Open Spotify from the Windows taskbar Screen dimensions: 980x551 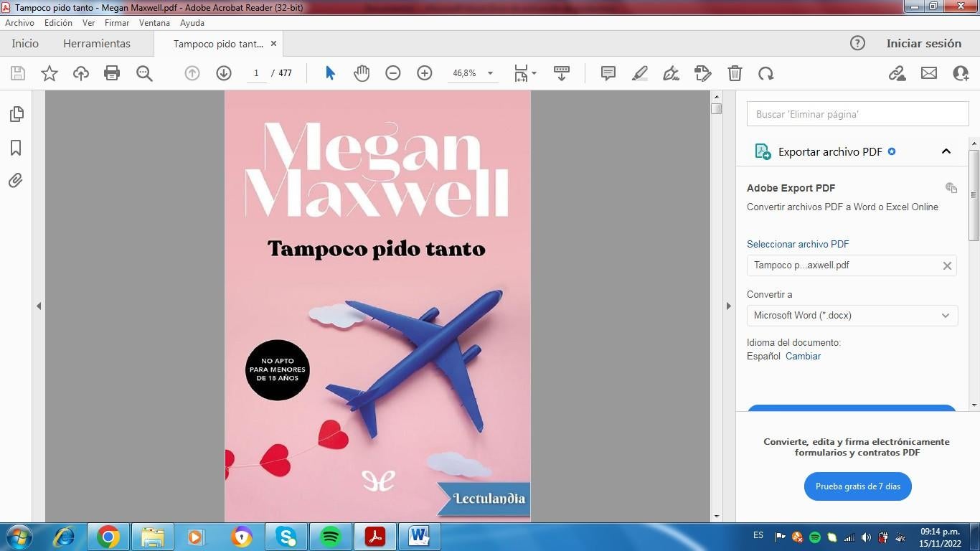click(331, 537)
